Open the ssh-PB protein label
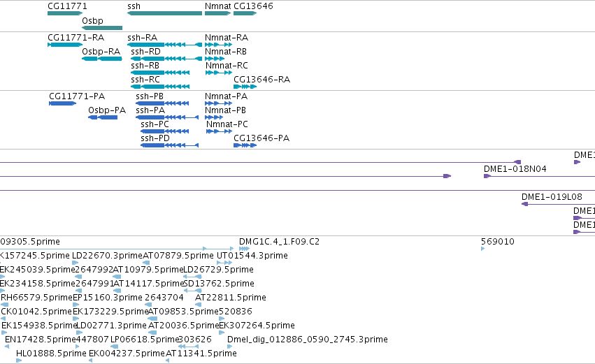This screenshot has width=595, height=364. click(x=150, y=96)
